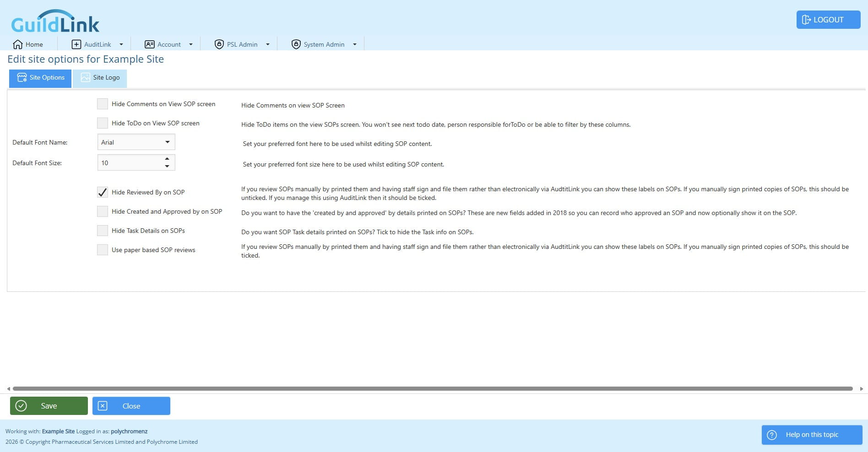Open the AuditLink menu
868x452 pixels.
[98, 44]
